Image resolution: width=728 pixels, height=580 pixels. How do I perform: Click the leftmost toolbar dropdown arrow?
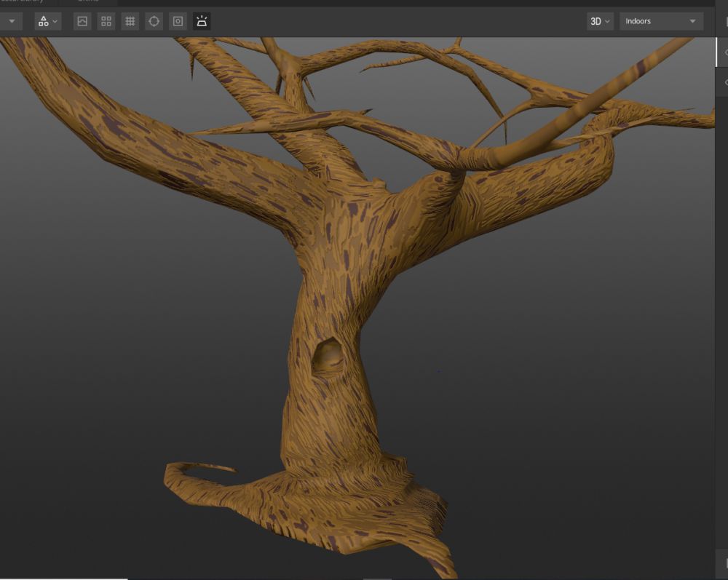coord(12,21)
